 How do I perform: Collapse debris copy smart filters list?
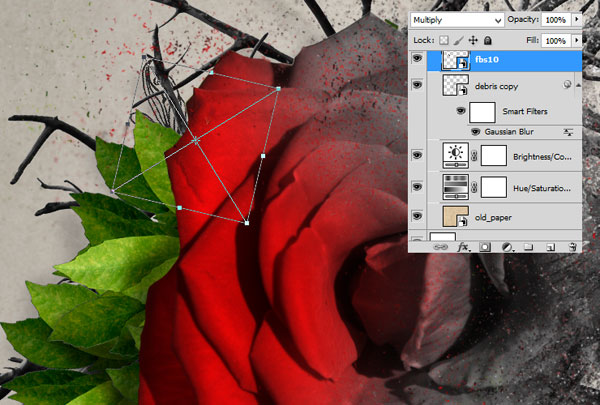click(578, 87)
